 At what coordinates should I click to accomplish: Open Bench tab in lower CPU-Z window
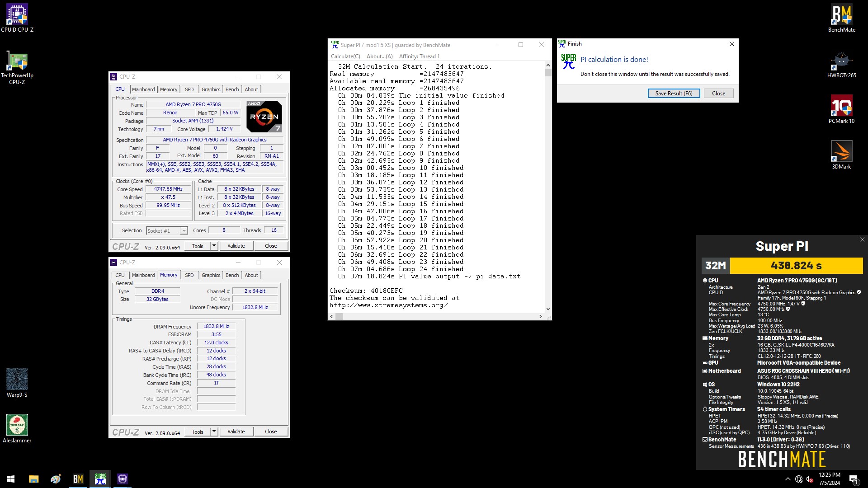coord(232,275)
